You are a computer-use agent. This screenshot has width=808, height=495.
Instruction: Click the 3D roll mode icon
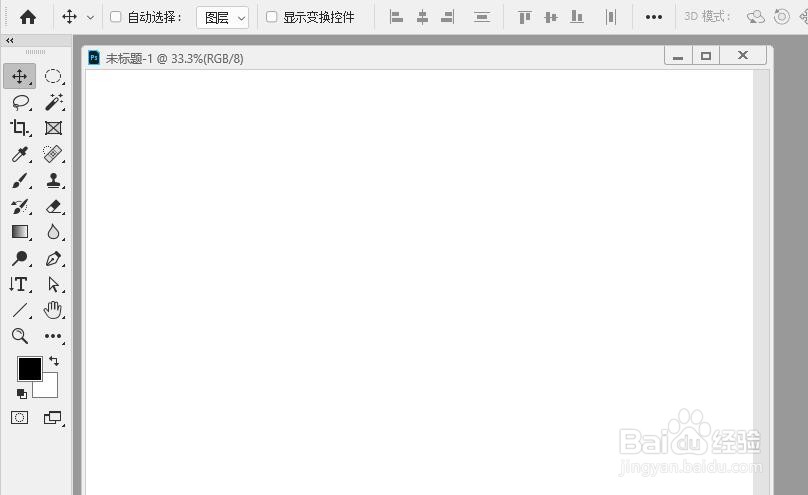coord(782,17)
